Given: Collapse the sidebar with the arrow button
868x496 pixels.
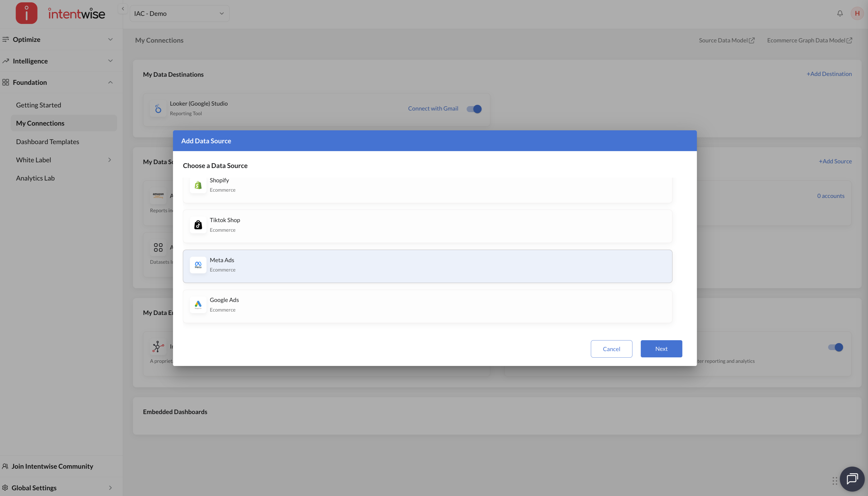Looking at the screenshot, I should pyautogui.click(x=123, y=9).
